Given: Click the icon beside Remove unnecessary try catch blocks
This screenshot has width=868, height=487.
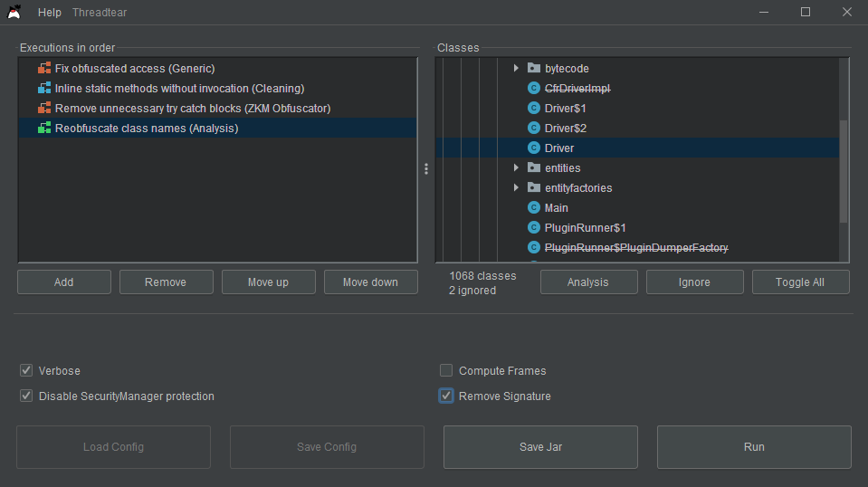Looking at the screenshot, I should (44, 108).
